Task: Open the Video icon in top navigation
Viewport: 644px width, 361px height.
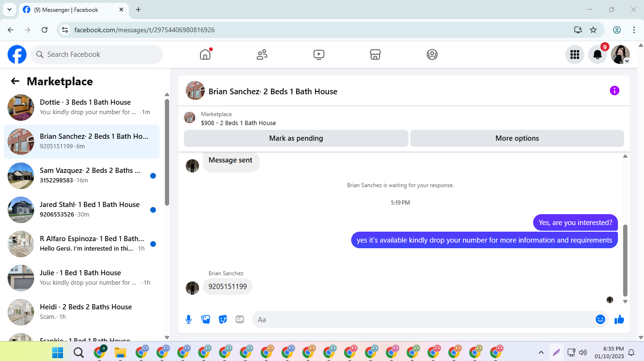Action: (319, 54)
